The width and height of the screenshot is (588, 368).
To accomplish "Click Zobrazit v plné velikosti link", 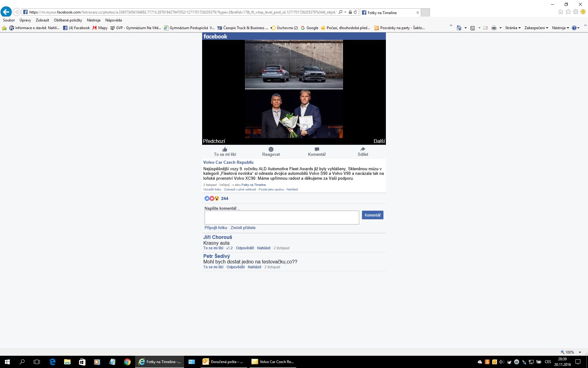I will pyautogui.click(x=240, y=190).
